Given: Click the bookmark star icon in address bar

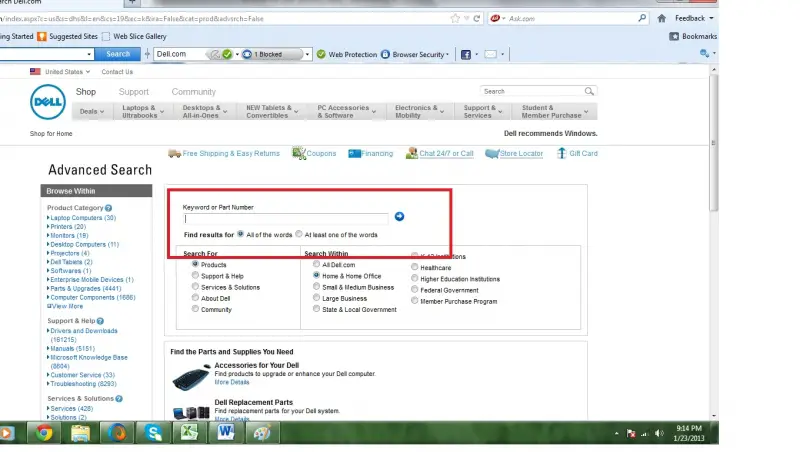Looking at the screenshot, I should point(455,18).
